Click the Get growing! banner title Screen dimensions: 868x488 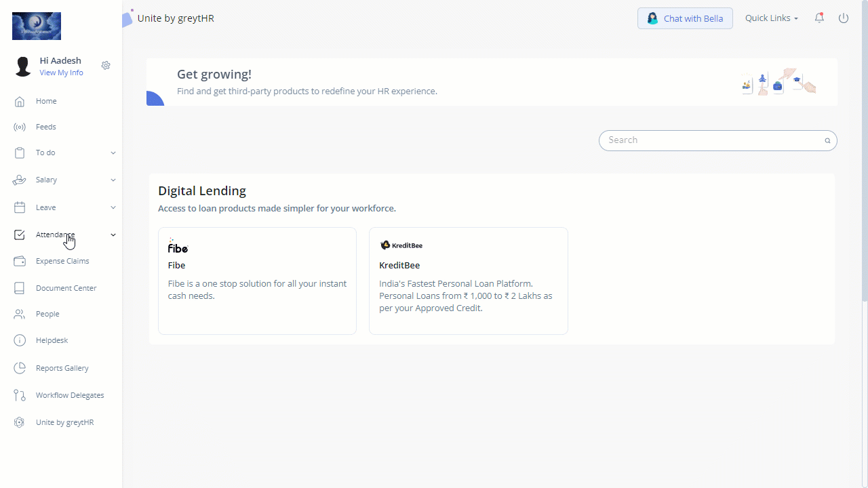[214, 74]
